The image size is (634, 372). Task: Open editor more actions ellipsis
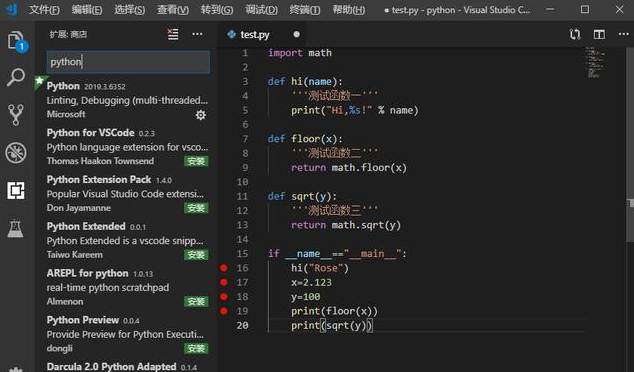623,34
